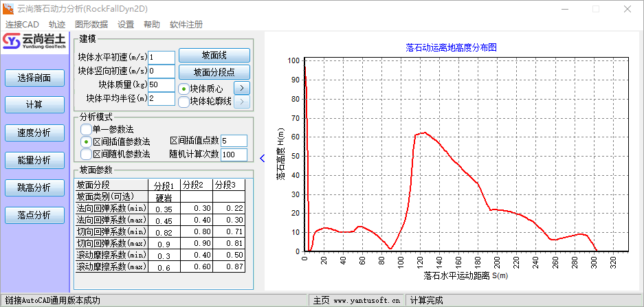Switch to 区间随机参数法 mode
This screenshot has width=644, height=307.
86,154
